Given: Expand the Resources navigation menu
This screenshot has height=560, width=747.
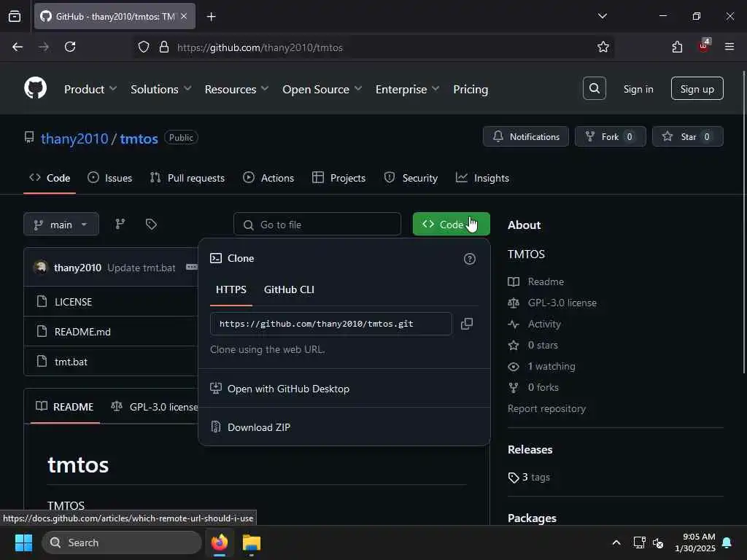Looking at the screenshot, I should (x=236, y=89).
